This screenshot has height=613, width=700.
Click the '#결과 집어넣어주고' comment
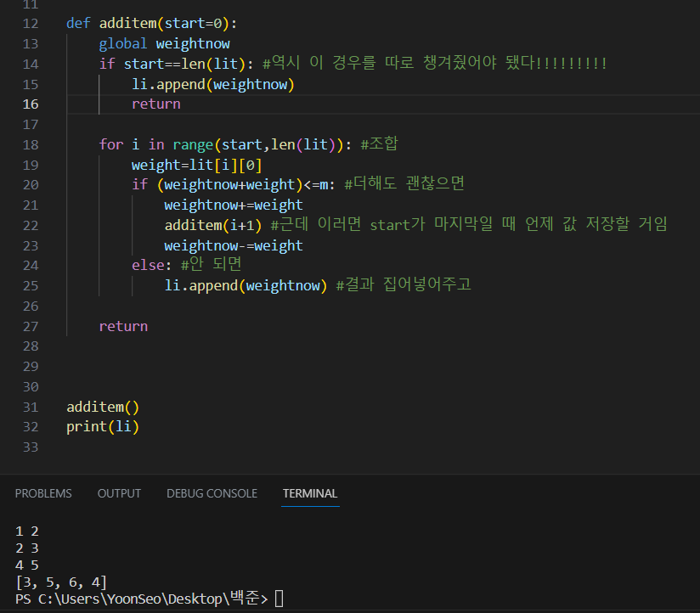[404, 284]
